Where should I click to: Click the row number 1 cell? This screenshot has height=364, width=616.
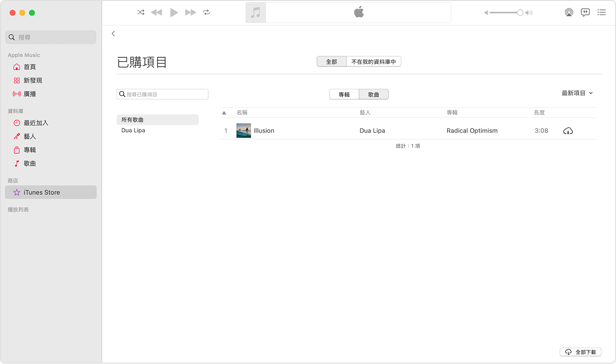point(226,131)
